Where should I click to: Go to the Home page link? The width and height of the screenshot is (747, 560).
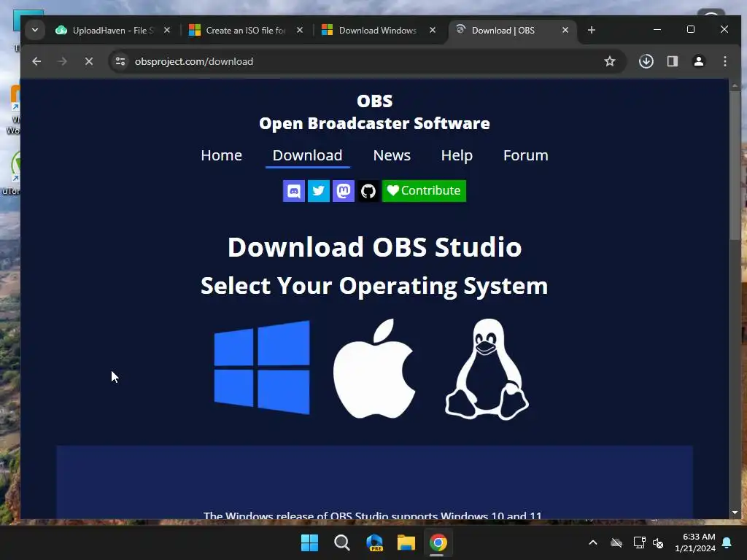tap(222, 155)
